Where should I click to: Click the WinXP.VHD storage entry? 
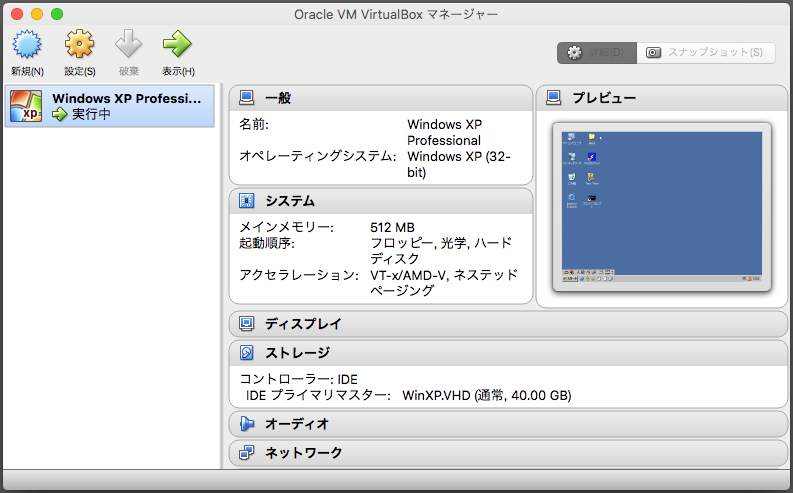pos(487,395)
